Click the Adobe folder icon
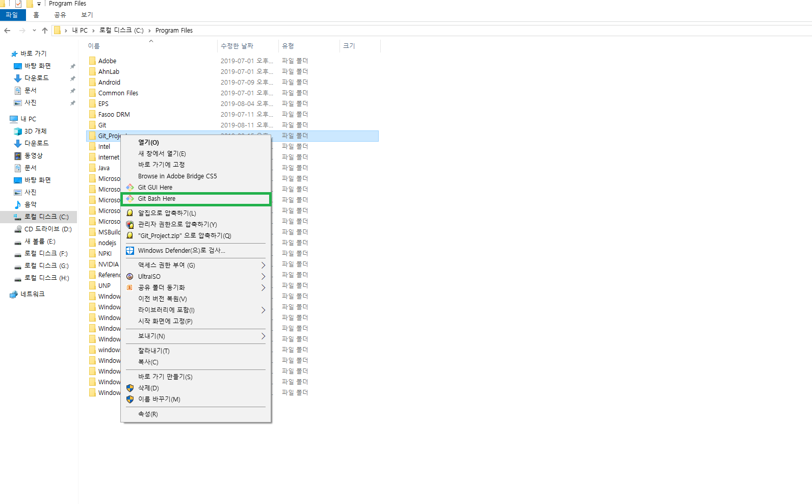The height and width of the screenshot is (504, 812). 92,61
